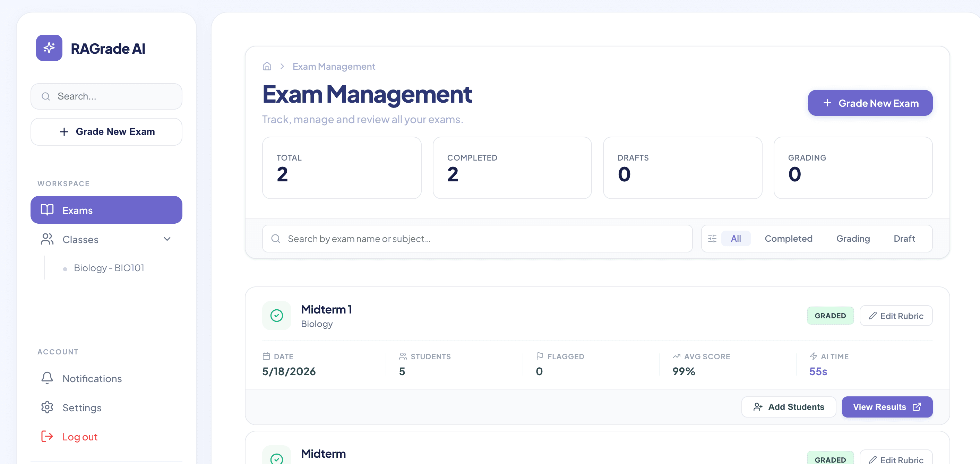
Task: Focus the search by exam name field
Action: tap(477, 239)
